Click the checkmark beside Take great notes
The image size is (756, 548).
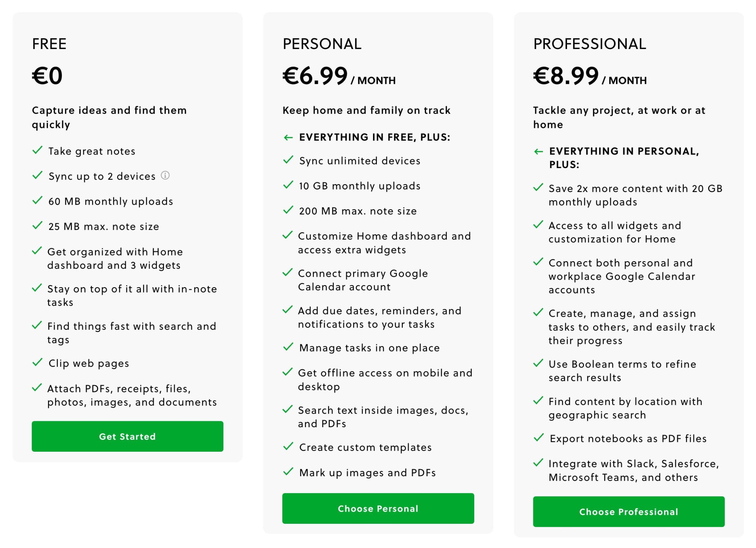tap(37, 150)
